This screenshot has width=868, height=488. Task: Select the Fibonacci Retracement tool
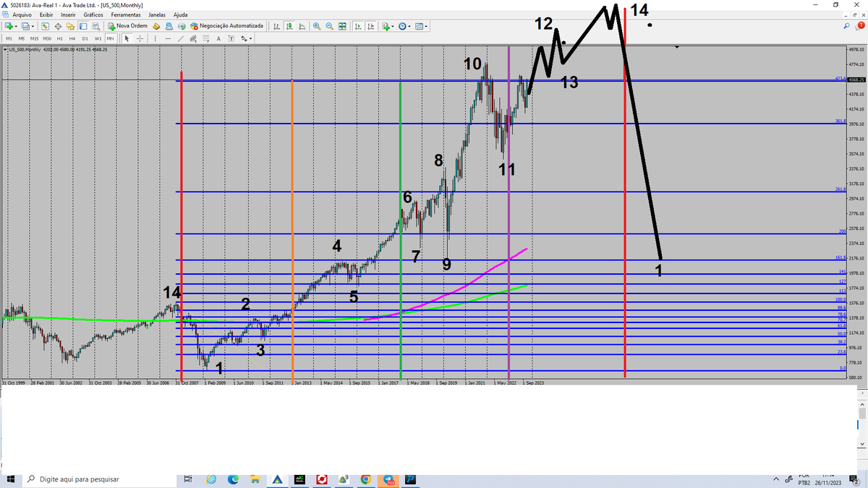tap(206, 38)
